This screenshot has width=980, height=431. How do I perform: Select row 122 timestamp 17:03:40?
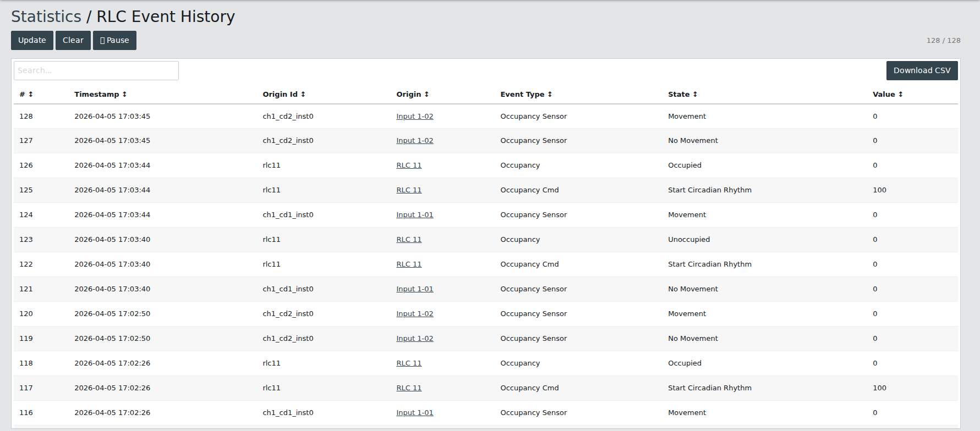coord(112,264)
